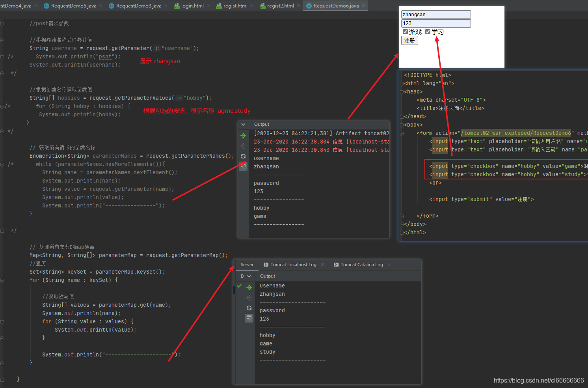Select the Server tab in run panel

pyautogui.click(x=247, y=265)
